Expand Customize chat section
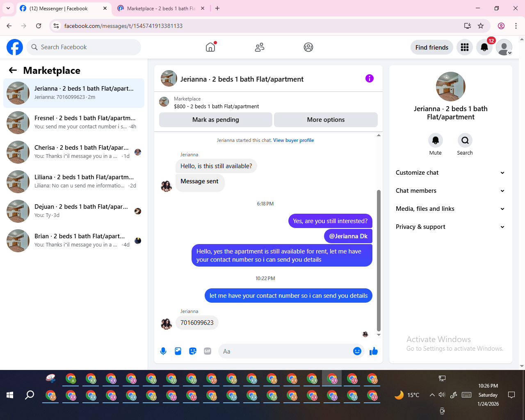Screen dimensions: 525x420 [x=450, y=173]
